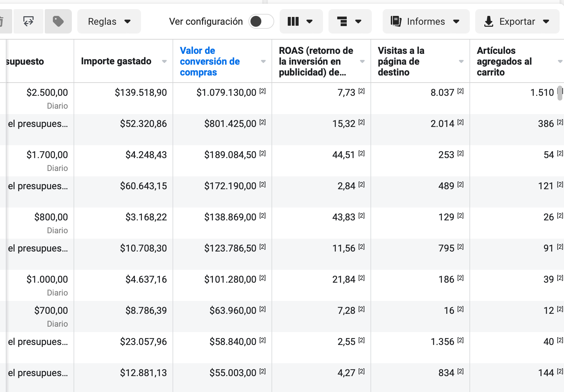Click the [2] footnote beside $1.079.130,00
Image resolution: width=564 pixels, height=392 pixels.
pyautogui.click(x=262, y=91)
